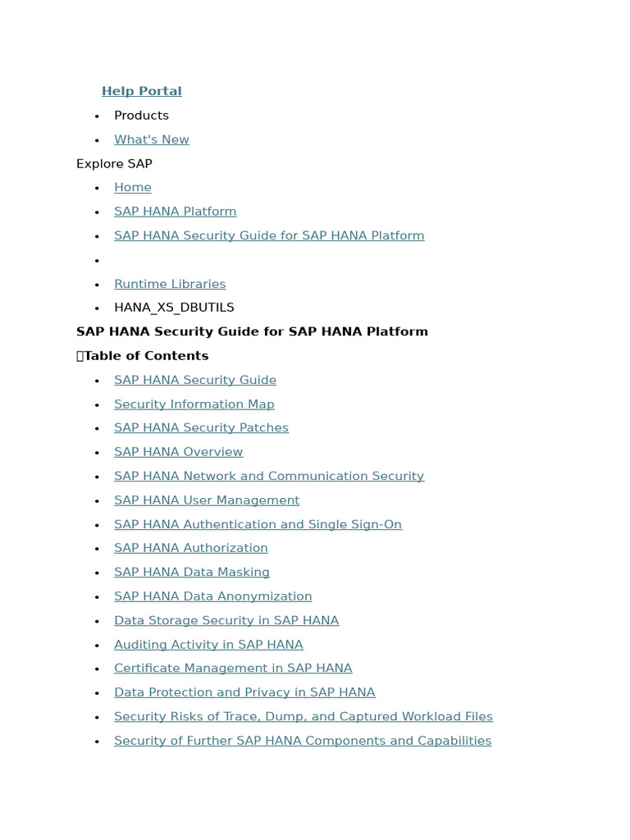Open the SAP HANA Security Patches link
630x840 pixels.
(201, 427)
